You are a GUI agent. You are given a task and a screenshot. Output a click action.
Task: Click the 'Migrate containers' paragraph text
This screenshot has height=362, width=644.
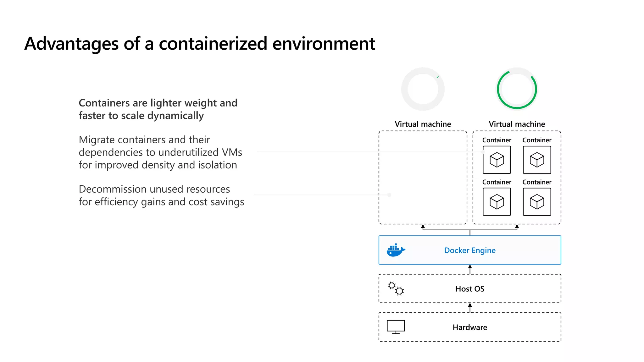click(160, 152)
